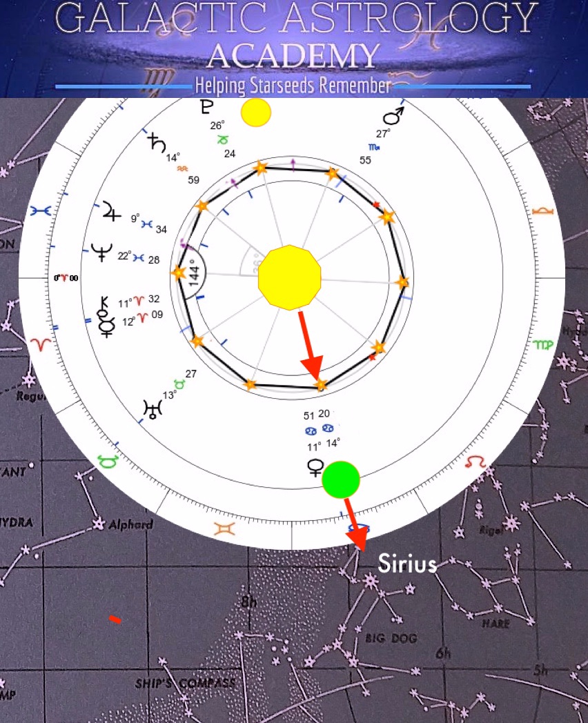Click the Saturn planet glyph
Screen dimensions: 588x723
tap(157, 143)
